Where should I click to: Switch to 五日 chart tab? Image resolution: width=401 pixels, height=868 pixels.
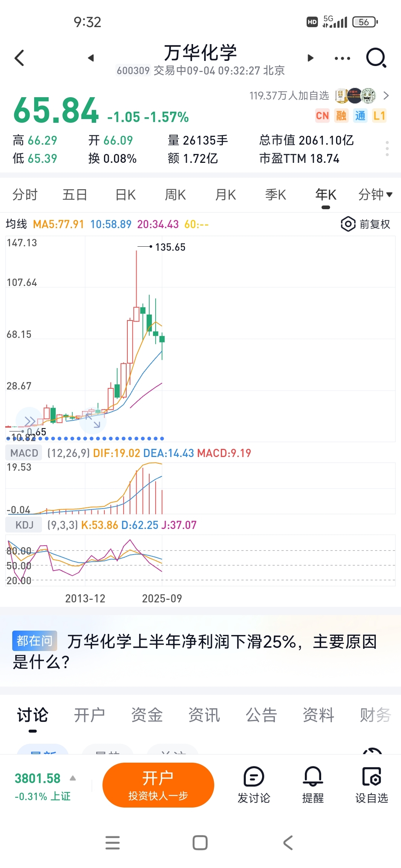coord(75,194)
